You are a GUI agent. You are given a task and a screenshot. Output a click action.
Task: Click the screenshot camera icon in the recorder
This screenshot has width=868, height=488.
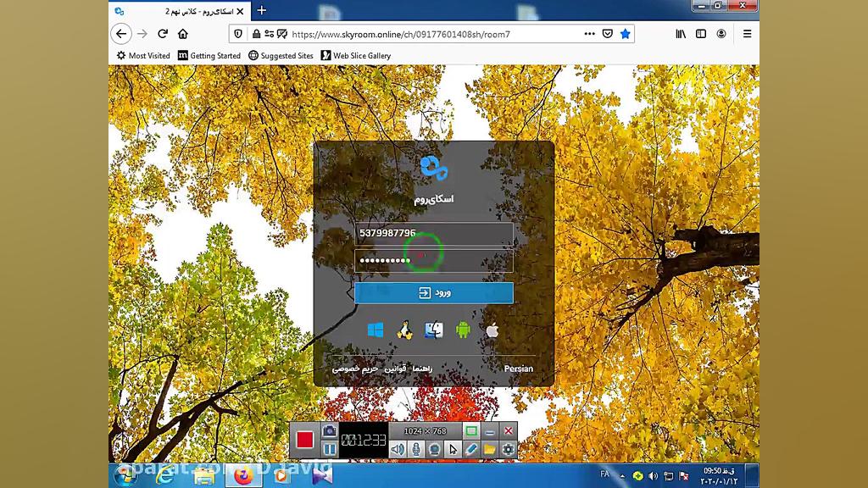coord(330,432)
